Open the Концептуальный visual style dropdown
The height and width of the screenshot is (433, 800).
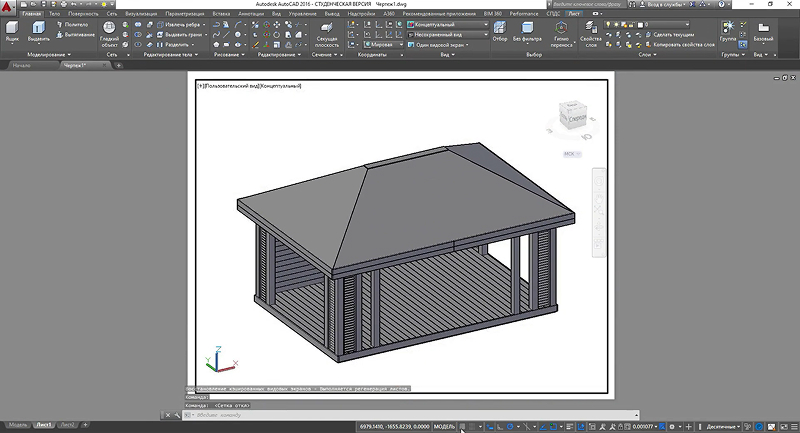(x=447, y=24)
